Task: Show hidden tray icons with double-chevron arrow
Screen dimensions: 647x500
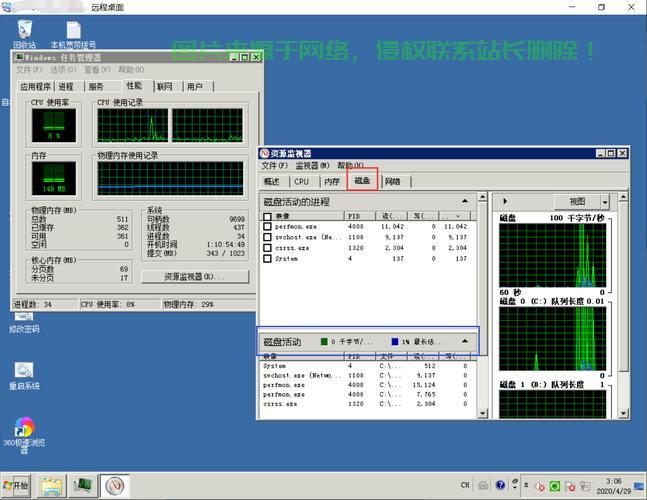Action: tap(526, 486)
